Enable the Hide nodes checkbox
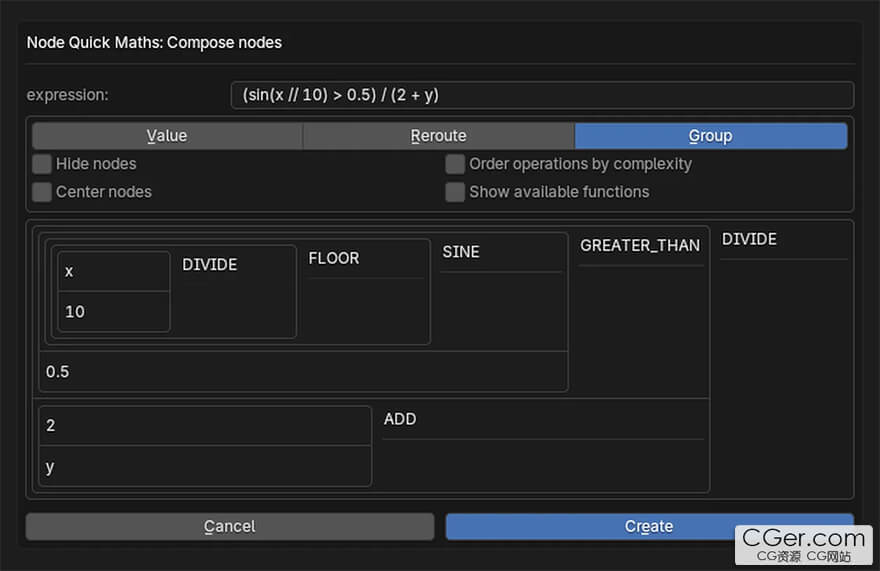 pyautogui.click(x=42, y=164)
